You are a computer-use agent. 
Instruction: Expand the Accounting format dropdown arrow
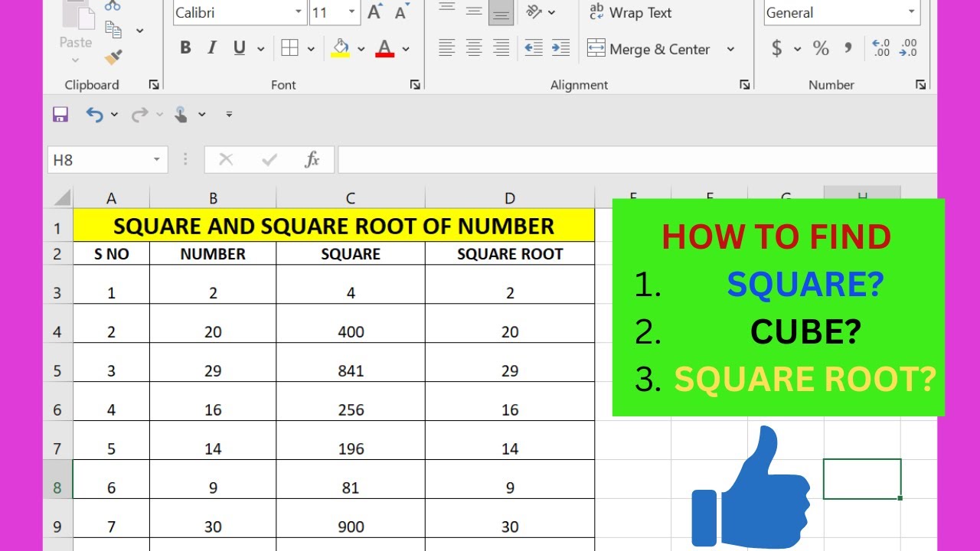[797, 49]
